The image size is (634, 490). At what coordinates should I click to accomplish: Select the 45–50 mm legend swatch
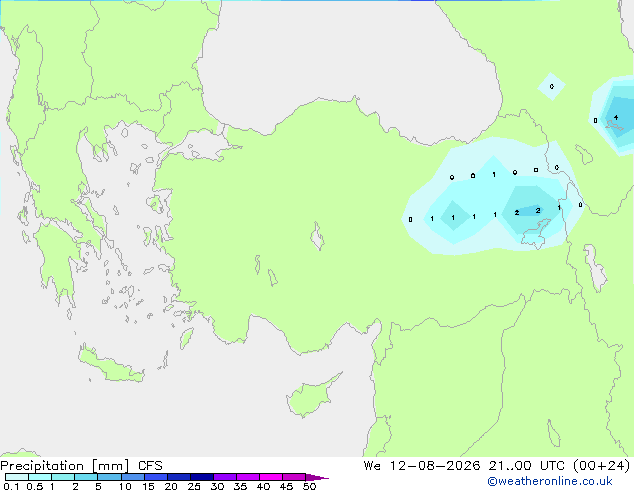(294, 477)
